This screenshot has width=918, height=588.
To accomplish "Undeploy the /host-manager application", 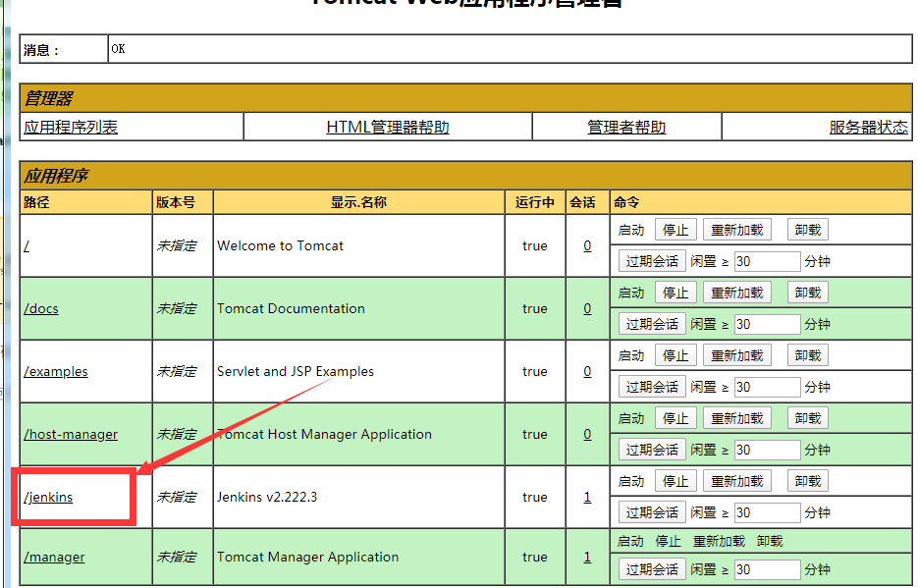I will pyautogui.click(x=808, y=418).
